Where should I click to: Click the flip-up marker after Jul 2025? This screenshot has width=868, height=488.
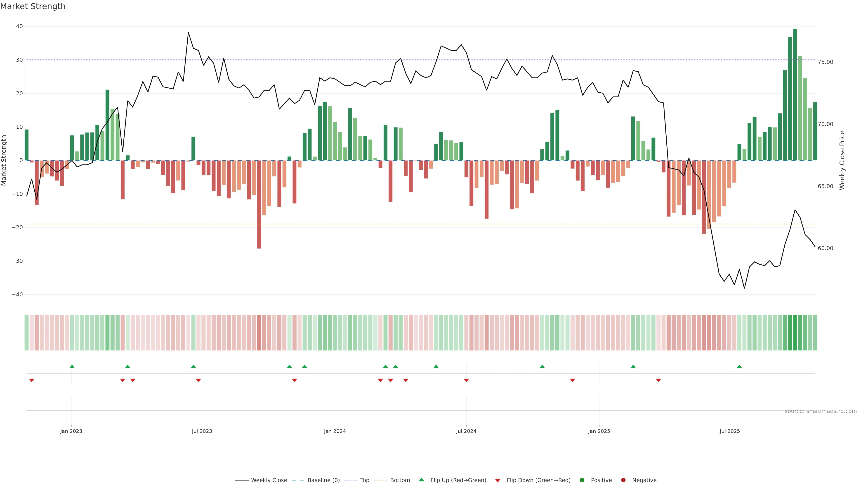739,366
